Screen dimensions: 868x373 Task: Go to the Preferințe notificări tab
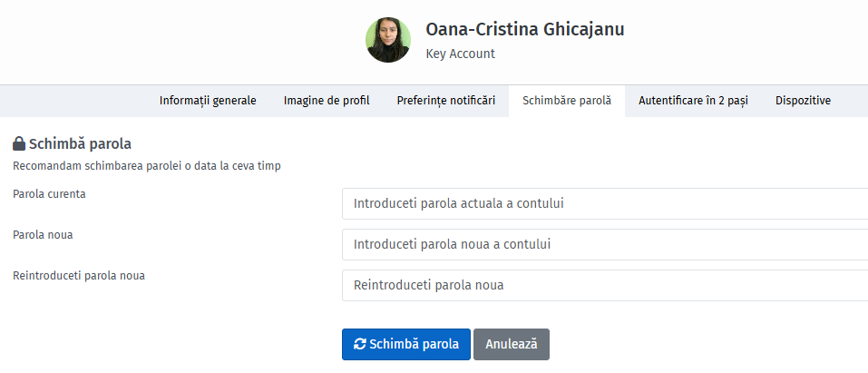tap(446, 101)
